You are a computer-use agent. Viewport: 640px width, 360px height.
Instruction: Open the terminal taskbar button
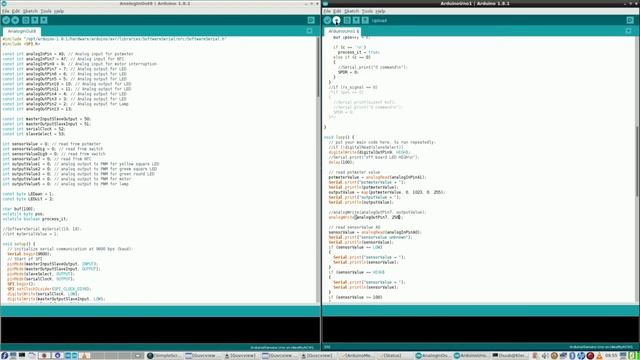pyautogui.click(x=511, y=356)
